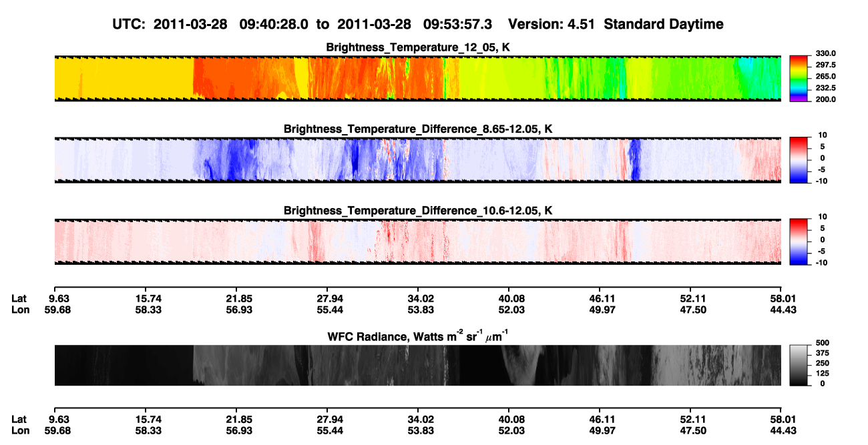Click the 'Brightness_Temperature_12_05, K' panel title

click(418, 47)
